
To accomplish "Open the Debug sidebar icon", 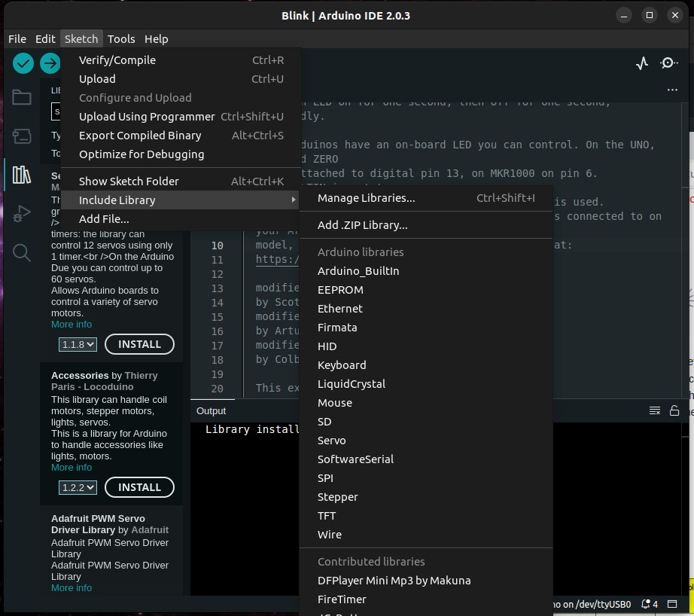I will (x=21, y=213).
